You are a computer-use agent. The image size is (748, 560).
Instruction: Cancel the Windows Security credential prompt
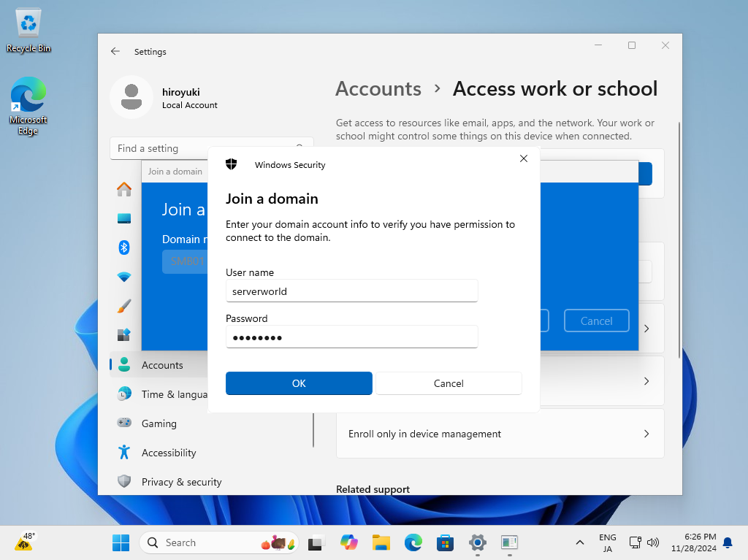click(449, 383)
